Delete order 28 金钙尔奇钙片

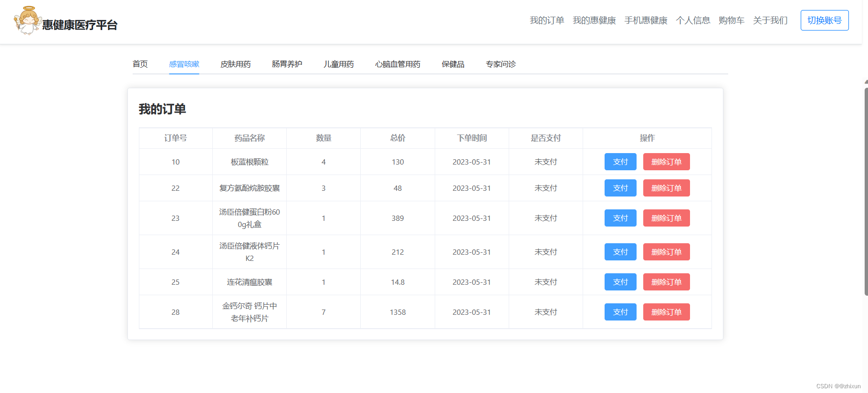(x=667, y=312)
